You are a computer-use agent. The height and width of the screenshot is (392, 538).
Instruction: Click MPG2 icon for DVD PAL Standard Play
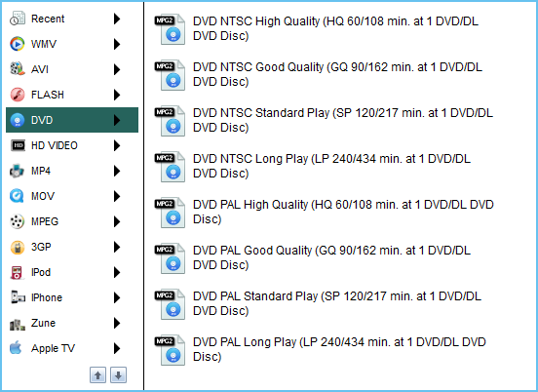pyautogui.click(x=170, y=304)
